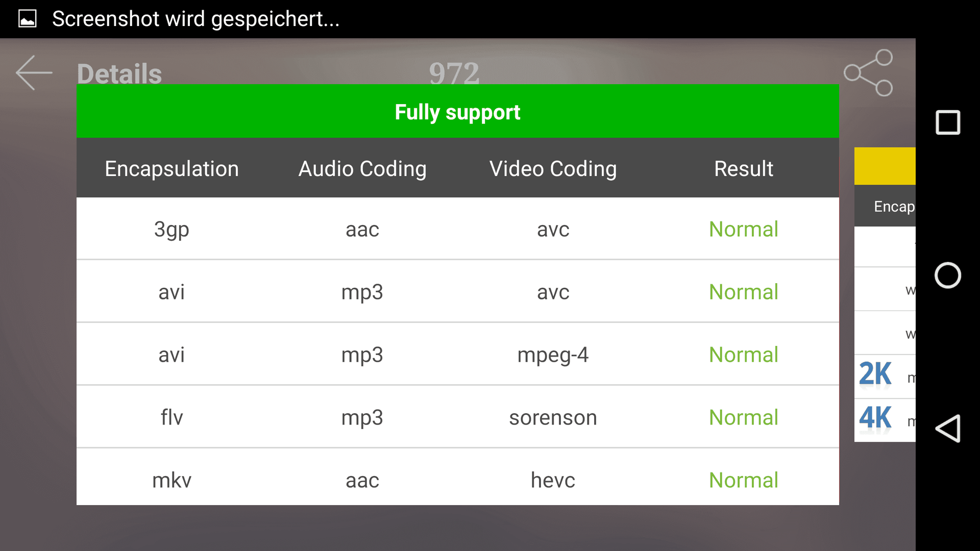
Task: Select the Fully support green header
Action: (458, 111)
